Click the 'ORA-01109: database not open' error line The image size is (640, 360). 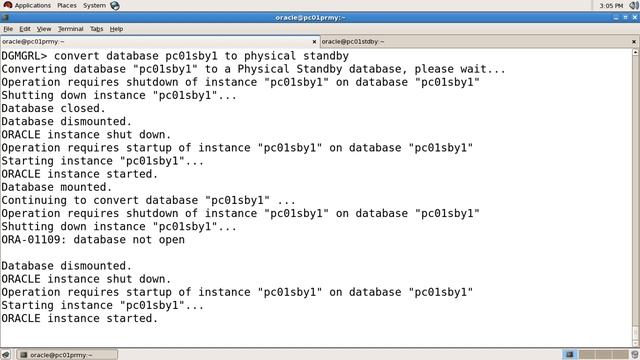click(x=93, y=240)
